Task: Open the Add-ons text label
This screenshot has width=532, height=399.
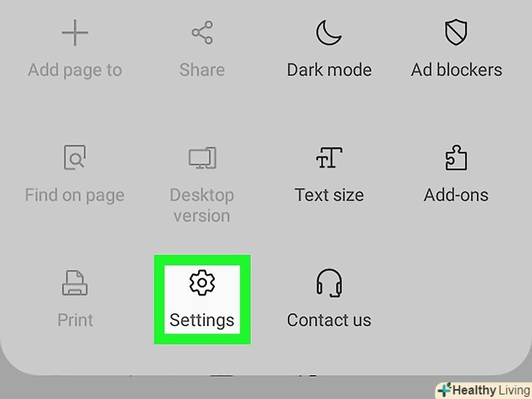Action: click(456, 195)
